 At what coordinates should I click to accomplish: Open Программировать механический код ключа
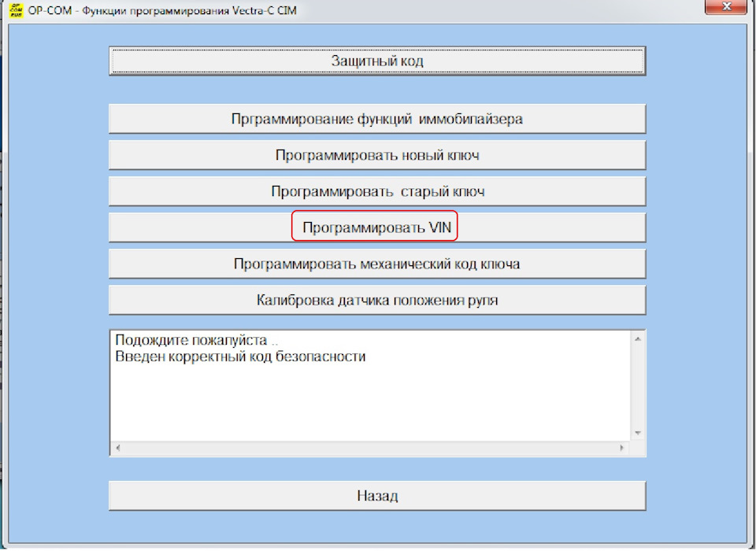click(x=377, y=264)
